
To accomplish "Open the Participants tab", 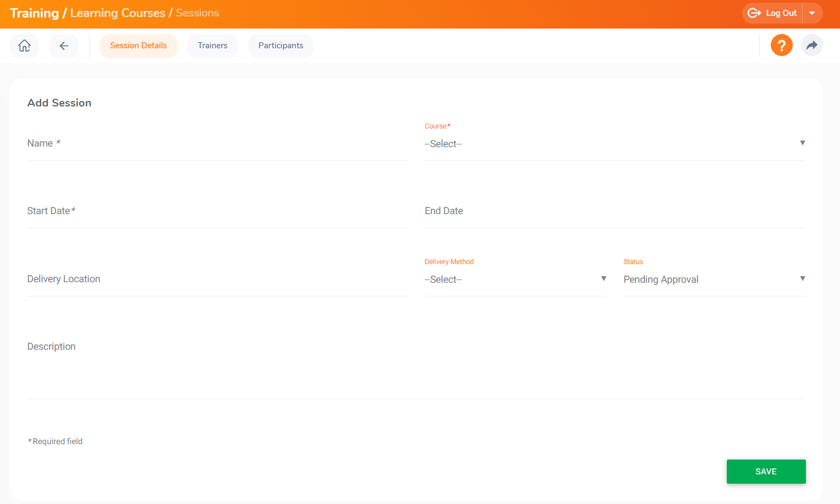I will 281,46.
